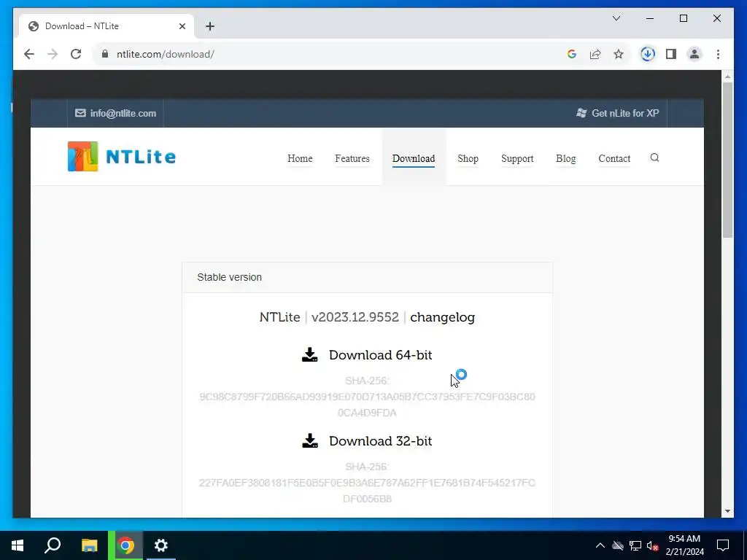Click the muted volume tray icon

coord(653,545)
